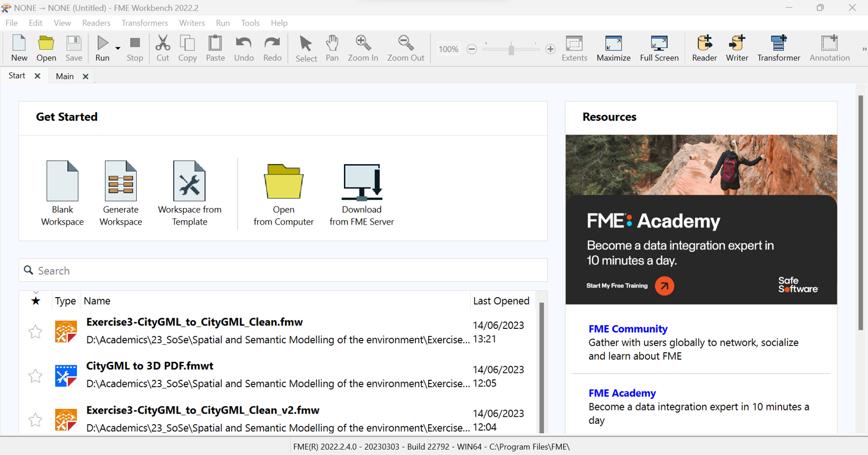Favorite CityGML to 3D PDF.fmwt with its star
The width and height of the screenshot is (868, 455).
pyautogui.click(x=36, y=376)
